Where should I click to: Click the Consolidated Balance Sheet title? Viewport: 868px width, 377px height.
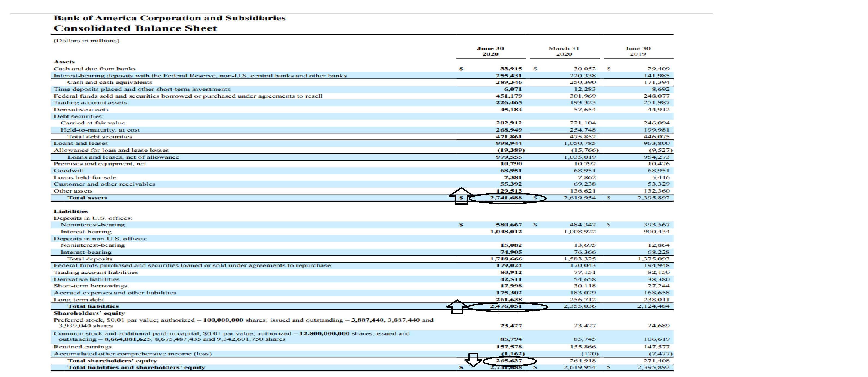(x=136, y=28)
